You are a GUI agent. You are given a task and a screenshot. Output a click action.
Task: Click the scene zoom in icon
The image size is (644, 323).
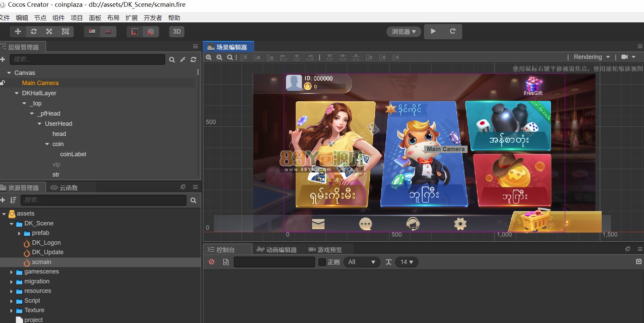click(209, 57)
